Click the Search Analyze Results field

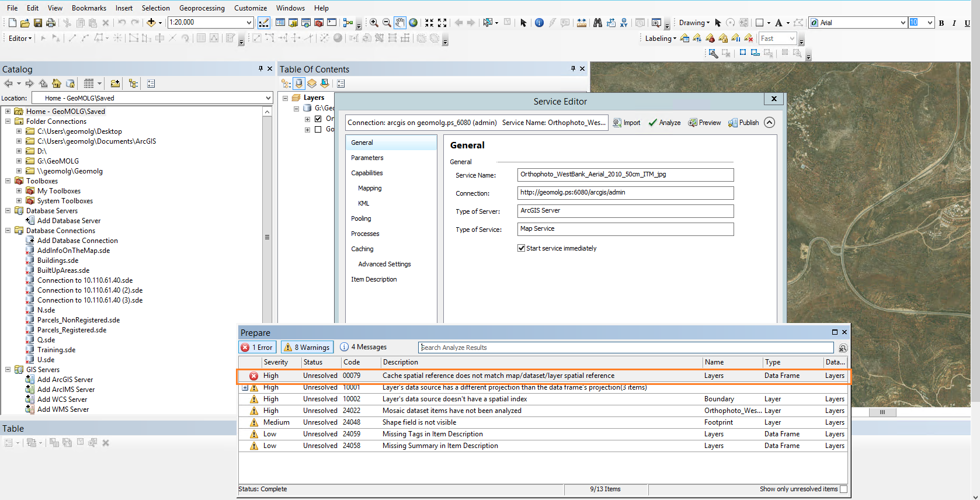click(625, 348)
